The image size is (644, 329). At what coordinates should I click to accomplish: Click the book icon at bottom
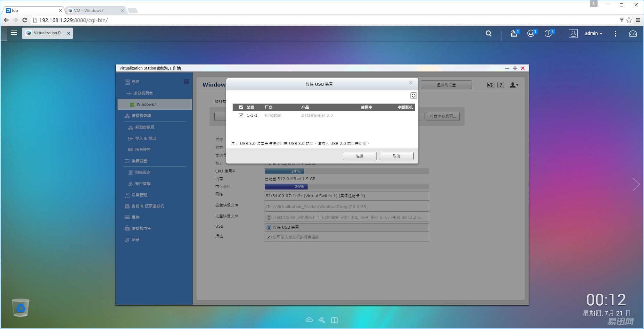(x=334, y=320)
